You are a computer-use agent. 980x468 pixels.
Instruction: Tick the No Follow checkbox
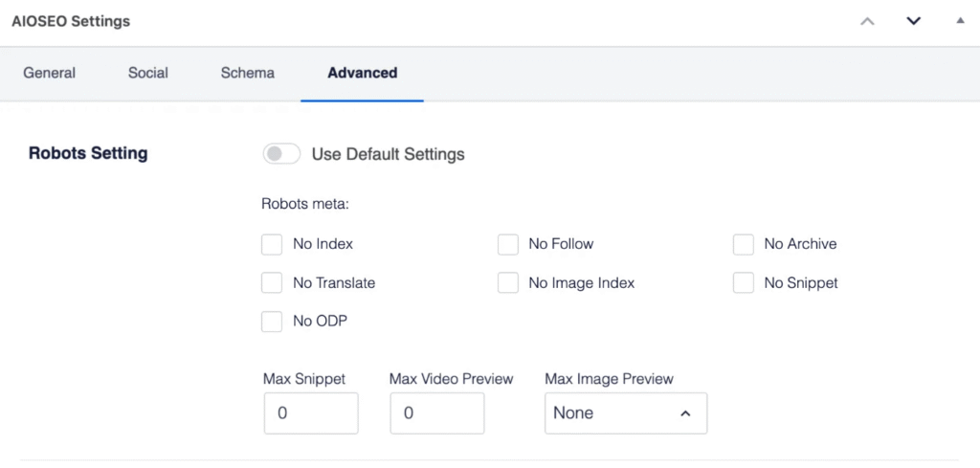click(x=508, y=245)
